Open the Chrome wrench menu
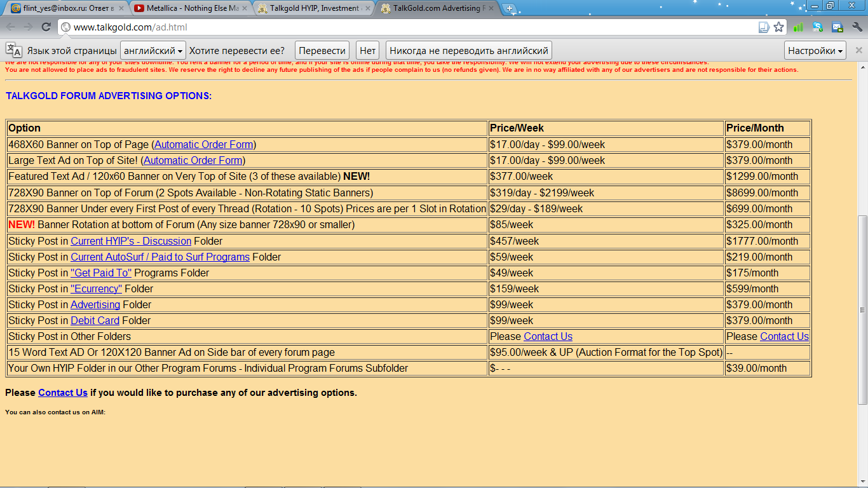This screenshot has width=868, height=488. [857, 27]
